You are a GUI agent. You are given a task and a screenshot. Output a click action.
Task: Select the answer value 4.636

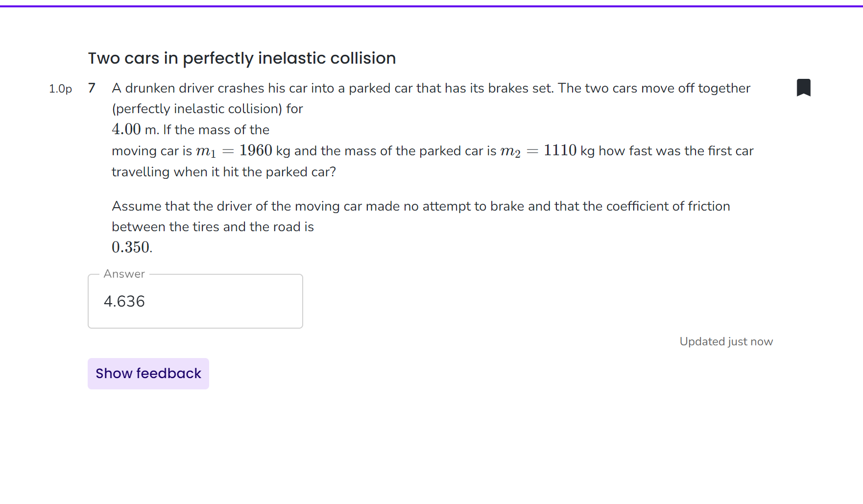(x=123, y=301)
